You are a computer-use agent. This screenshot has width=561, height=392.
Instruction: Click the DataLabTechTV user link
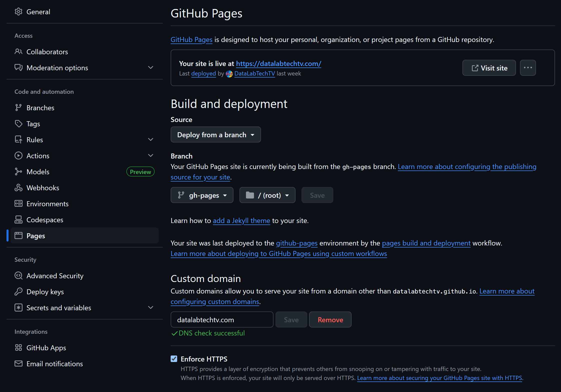point(254,74)
